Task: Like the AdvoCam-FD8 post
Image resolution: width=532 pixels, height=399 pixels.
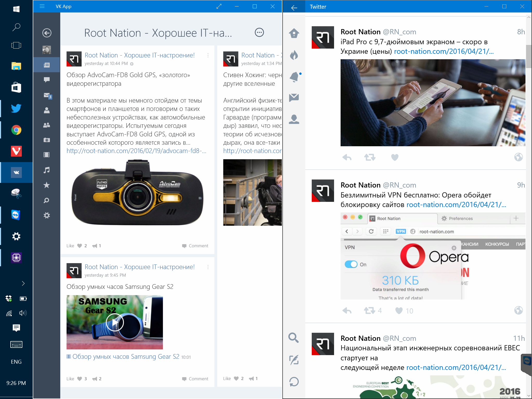Action: point(77,246)
